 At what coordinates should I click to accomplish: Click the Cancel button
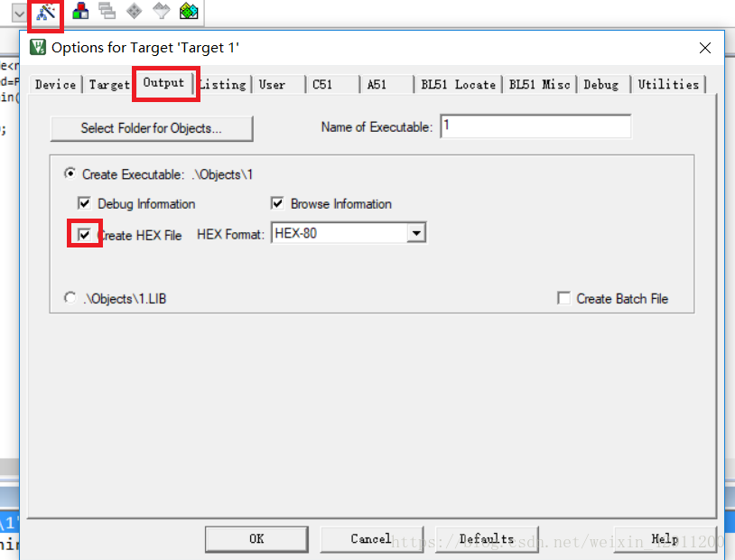pyautogui.click(x=371, y=539)
